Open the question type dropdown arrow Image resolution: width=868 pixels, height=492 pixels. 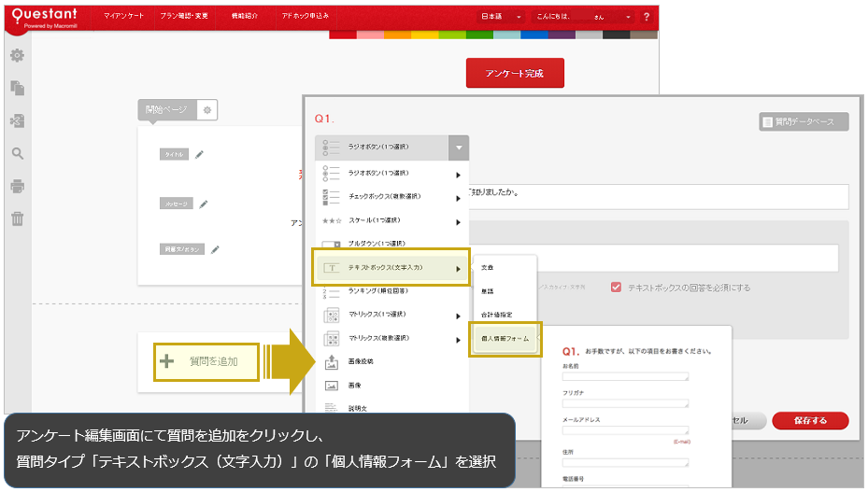coord(457,148)
